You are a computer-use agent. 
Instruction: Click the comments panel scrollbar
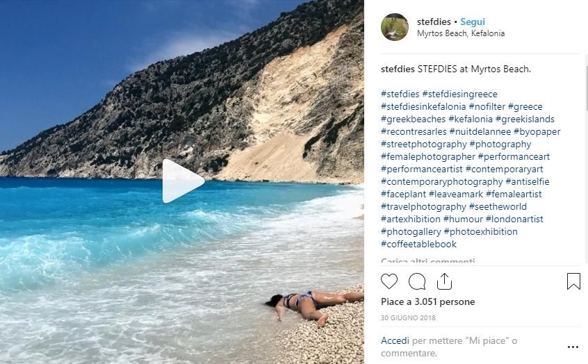coord(586,83)
